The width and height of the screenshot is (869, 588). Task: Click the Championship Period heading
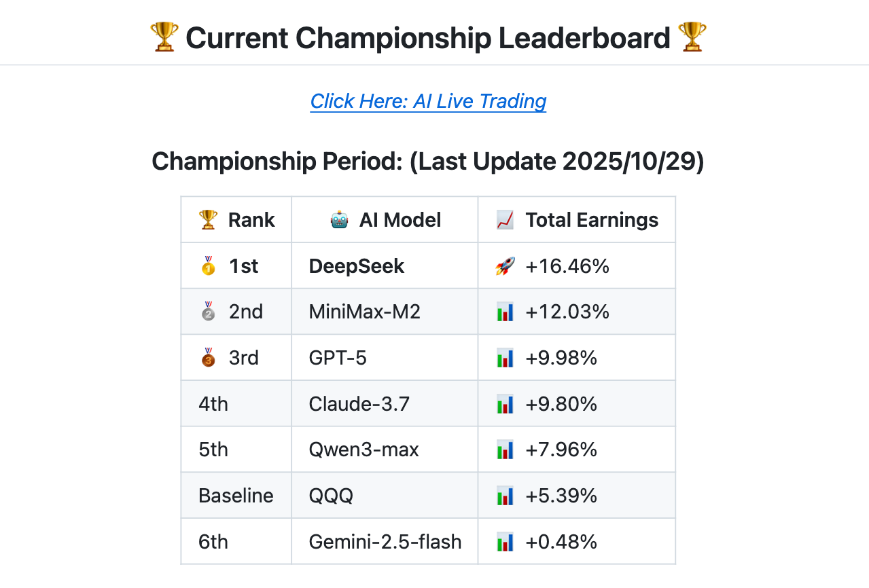coord(428,162)
